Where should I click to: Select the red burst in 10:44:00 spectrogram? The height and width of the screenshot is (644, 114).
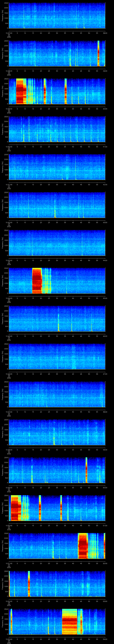(37, 280)
